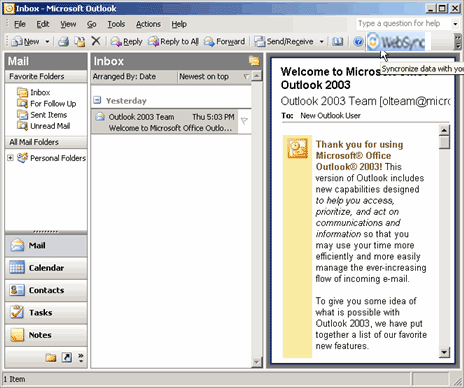The height and width of the screenshot is (388, 464).
Task: Click the Outlook logo image in message body
Action: [x=297, y=148]
